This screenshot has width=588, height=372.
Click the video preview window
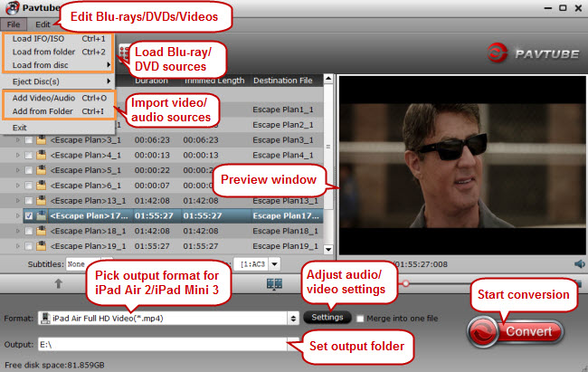(x=462, y=166)
